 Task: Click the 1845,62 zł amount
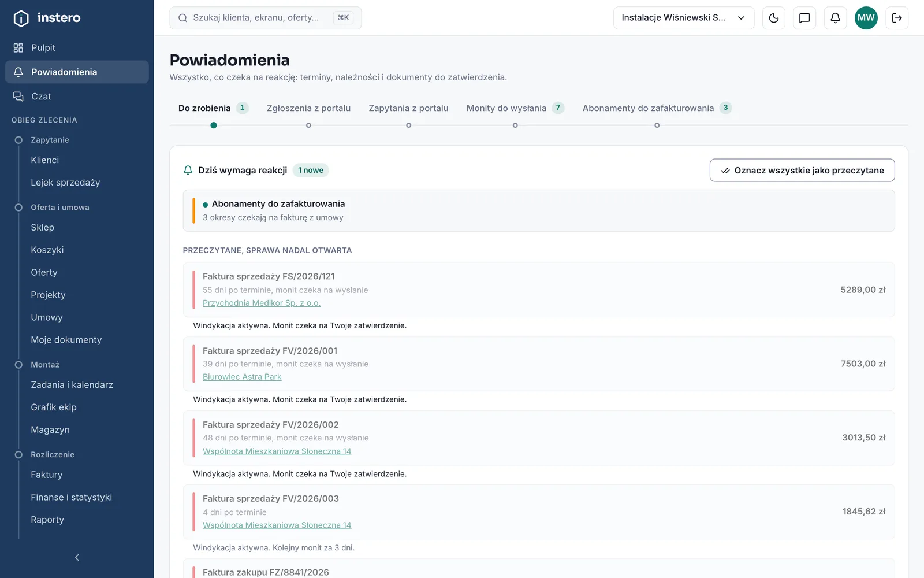coord(863,512)
